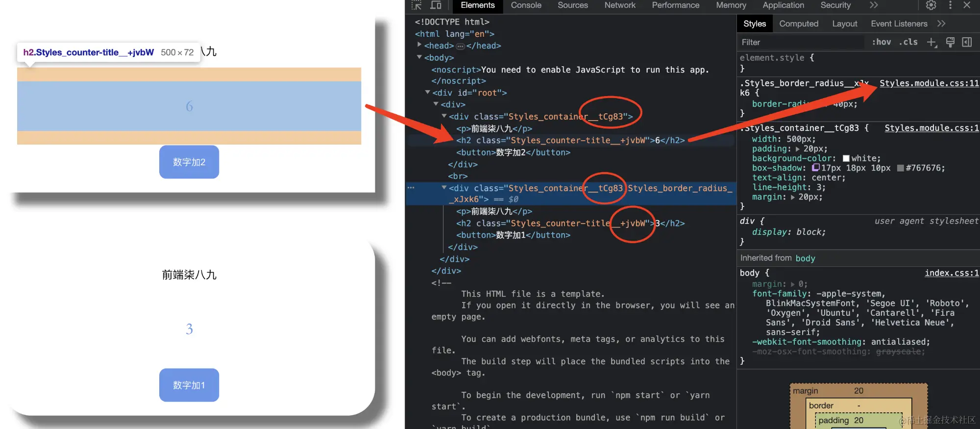This screenshot has width=980, height=429.
Task: Select the DOCTYPE html line
Action: pyautogui.click(x=452, y=22)
